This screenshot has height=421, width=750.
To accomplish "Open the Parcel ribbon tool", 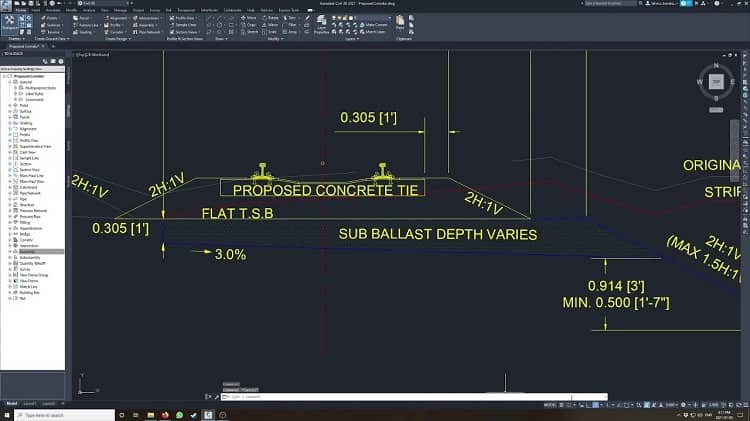I will click(x=84, y=18).
